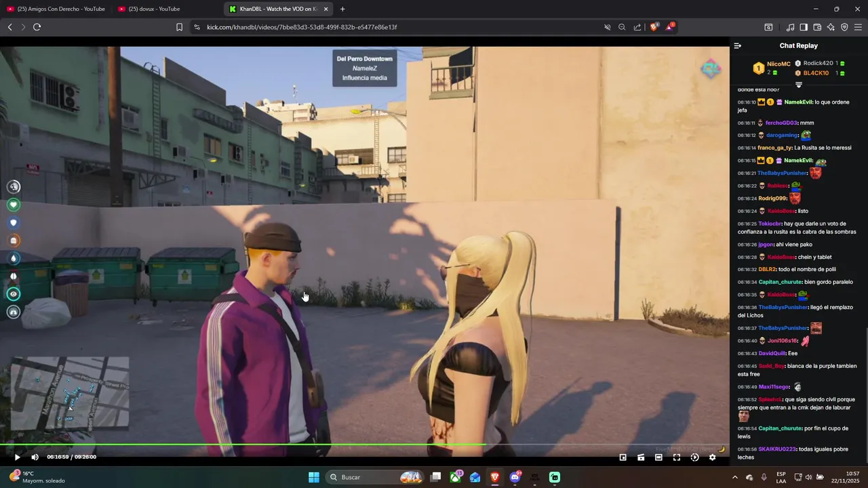Open Rodick420 in the leaderboard
Viewport: 868px width, 488px height.
tap(818, 63)
